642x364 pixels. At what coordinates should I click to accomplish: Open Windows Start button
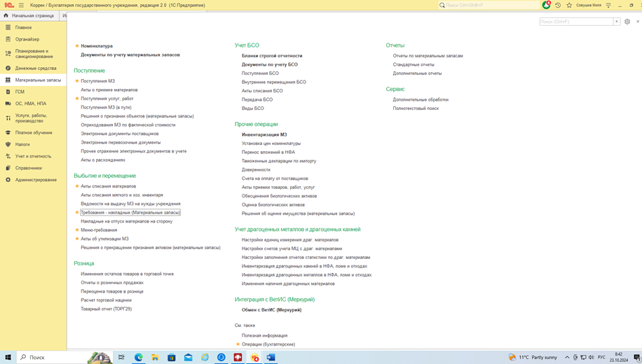coord(8,358)
